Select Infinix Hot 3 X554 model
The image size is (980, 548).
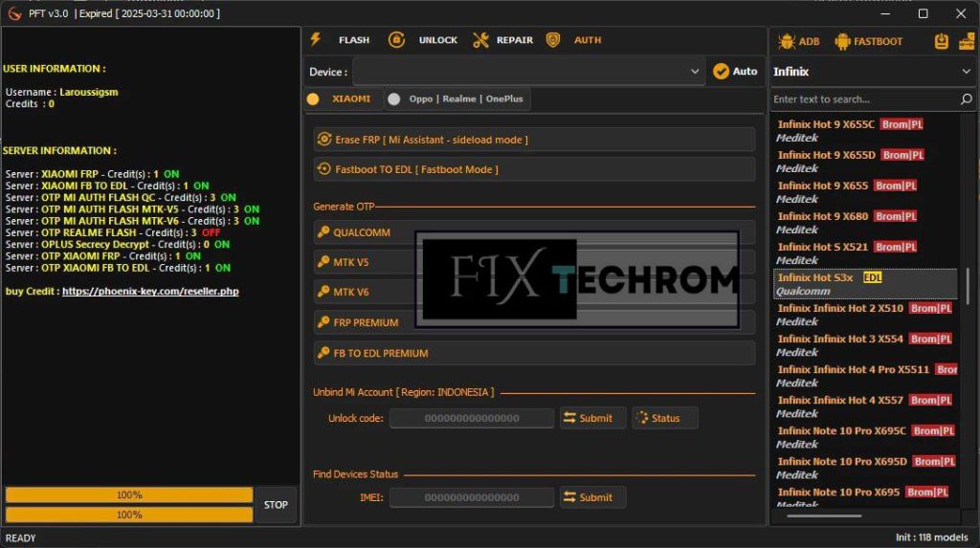(865, 345)
